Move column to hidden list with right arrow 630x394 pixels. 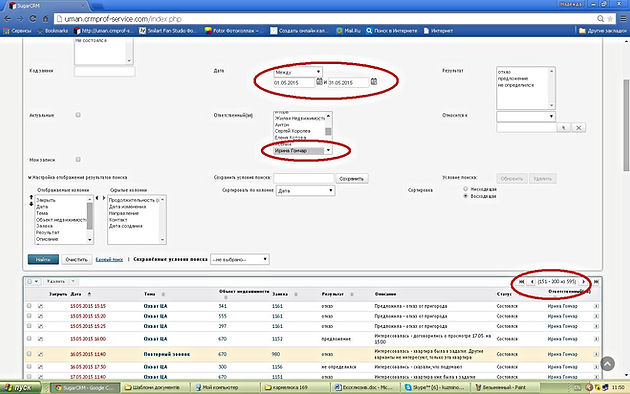click(x=104, y=198)
